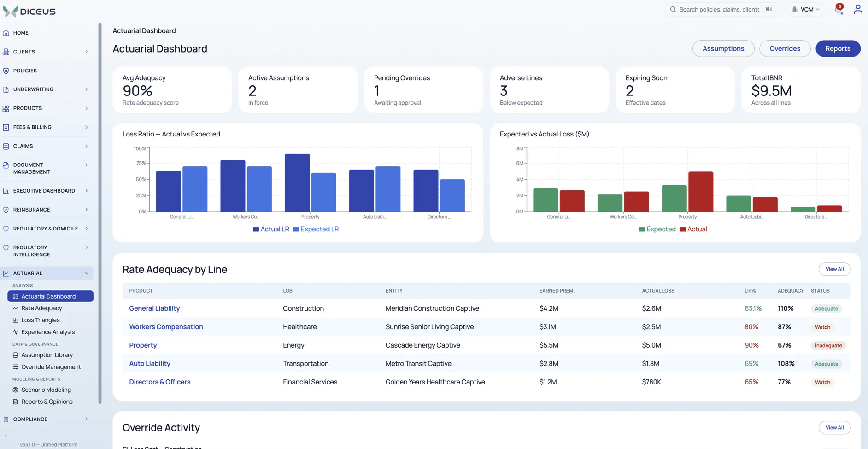Viewport: 868px width, 449px height.
Task: Expand the Clients menu chevron
Action: tap(87, 52)
